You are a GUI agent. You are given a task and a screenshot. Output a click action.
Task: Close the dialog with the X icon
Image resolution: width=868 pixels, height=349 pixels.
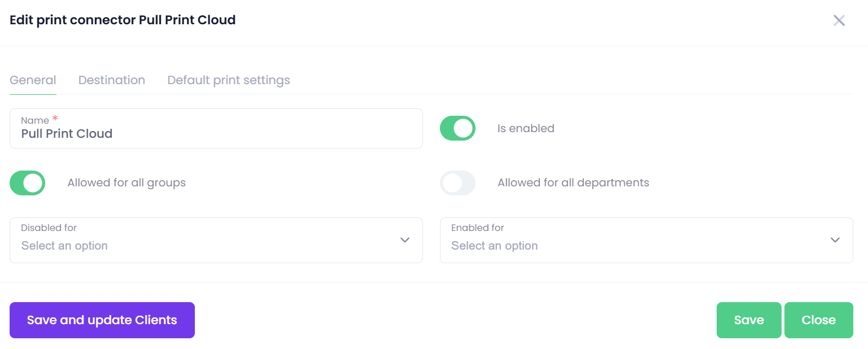(x=839, y=21)
